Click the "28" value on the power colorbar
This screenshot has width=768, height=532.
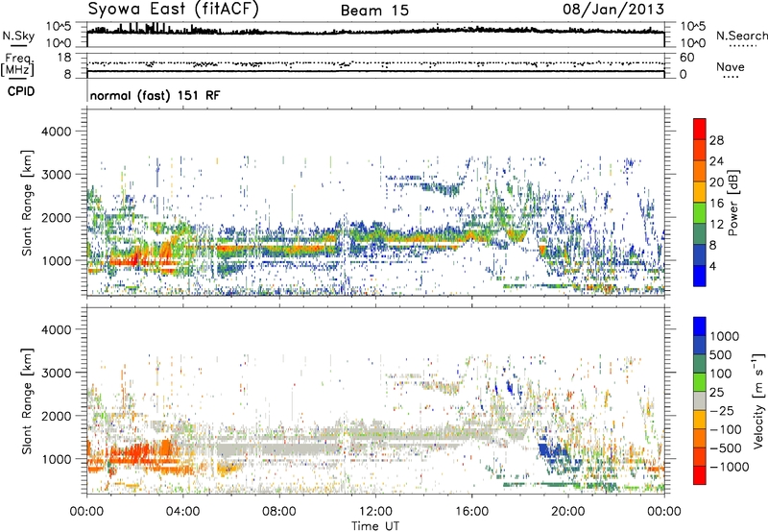point(716,140)
